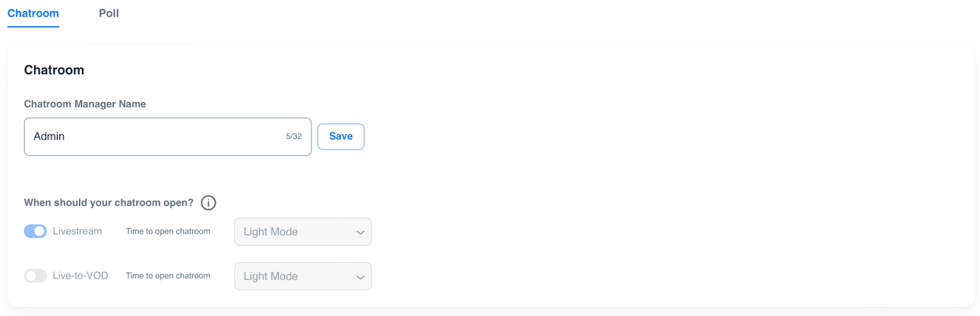
Task: Click 'Time to open chatroom' beside Livestream
Action: 168,231
